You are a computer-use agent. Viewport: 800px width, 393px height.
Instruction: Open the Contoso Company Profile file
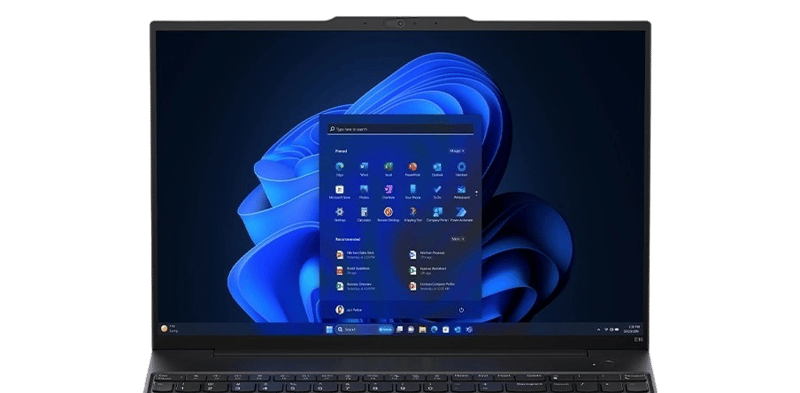(x=432, y=286)
